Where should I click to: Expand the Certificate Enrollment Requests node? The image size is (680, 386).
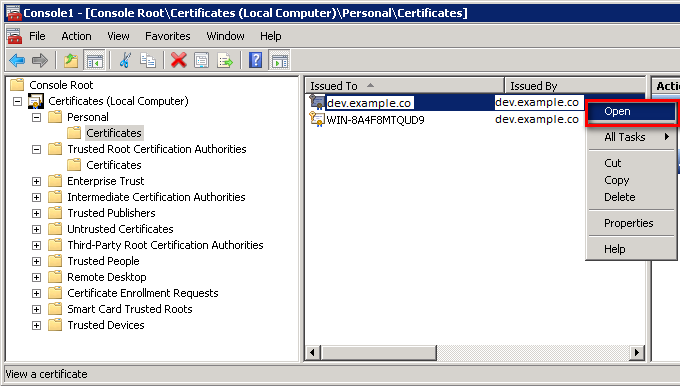coord(36,294)
